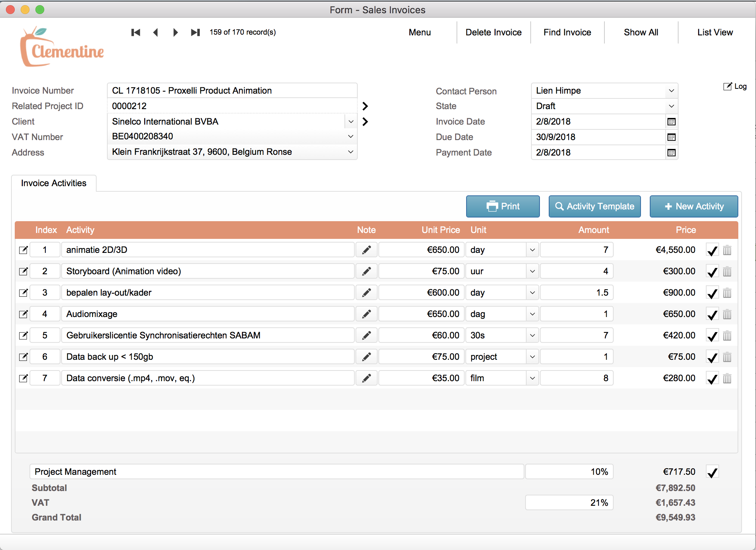
Task: Delete Data back up row trash icon
Action: point(727,357)
